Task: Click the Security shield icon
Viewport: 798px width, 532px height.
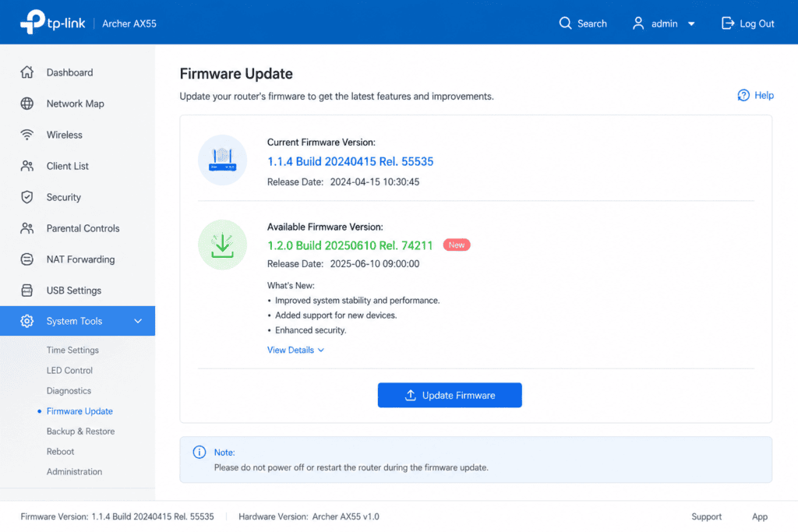Action: [27, 197]
